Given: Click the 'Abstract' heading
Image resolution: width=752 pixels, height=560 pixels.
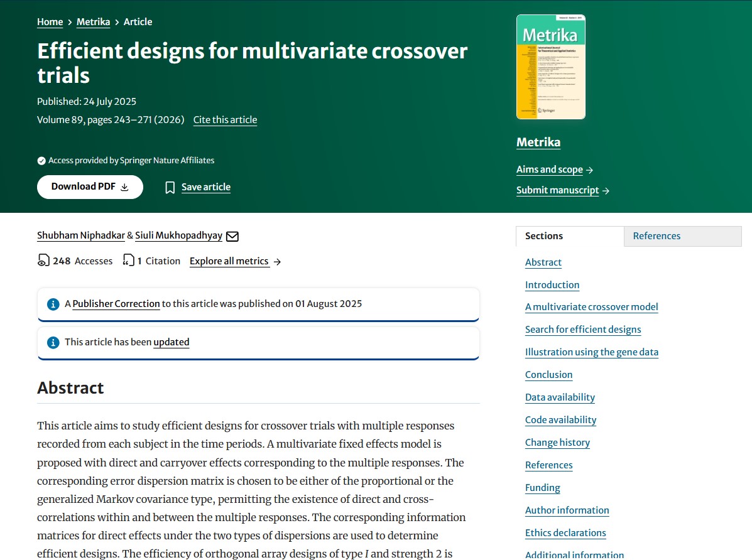Looking at the screenshot, I should [70, 388].
